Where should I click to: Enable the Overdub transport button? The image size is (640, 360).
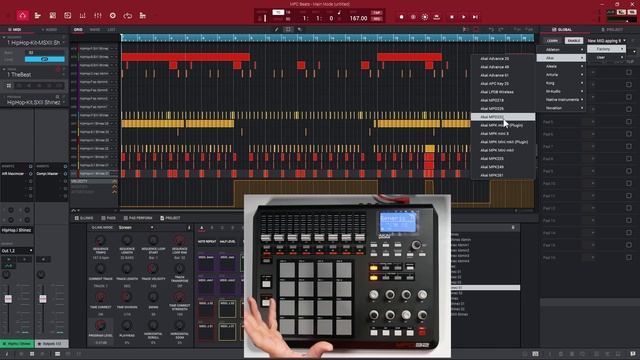(x=413, y=17)
